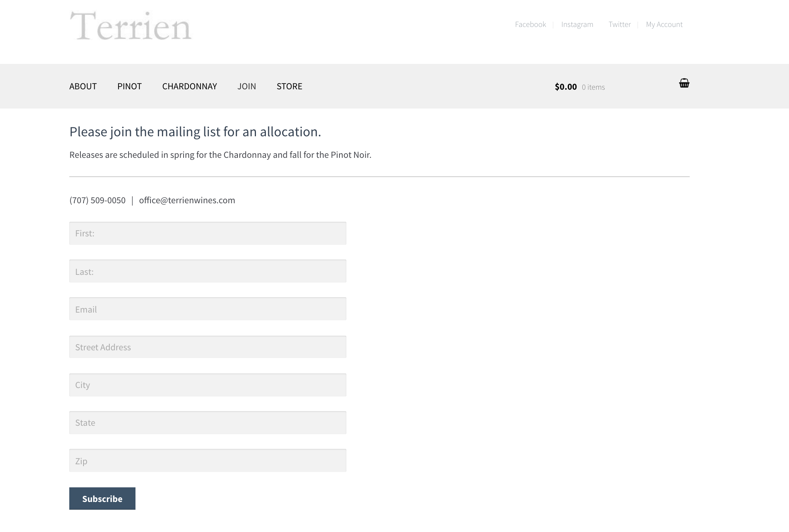Expand the STORE section dropdown
The image size is (789, 532).
290,86
